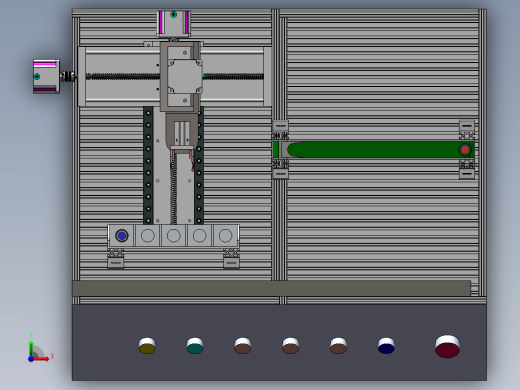Click the last empty tray slot farthest from blue disc
This screenshot has height=390, width=520.
click(225, 236)
